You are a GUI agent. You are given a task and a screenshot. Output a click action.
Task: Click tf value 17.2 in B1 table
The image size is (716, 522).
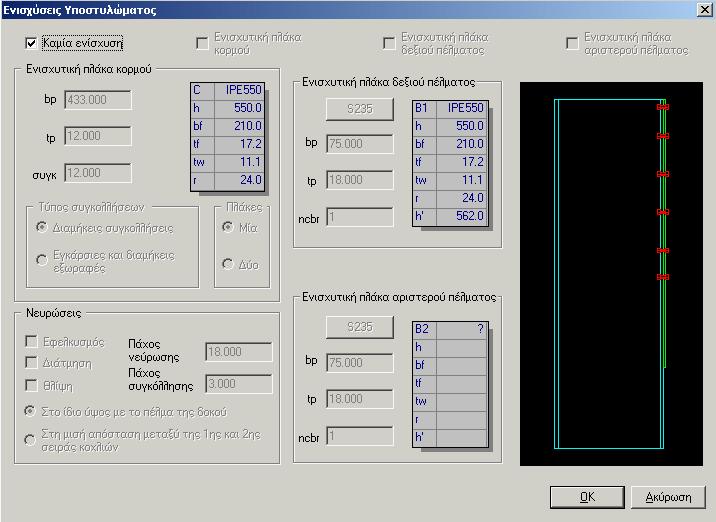tap(462, 162)
